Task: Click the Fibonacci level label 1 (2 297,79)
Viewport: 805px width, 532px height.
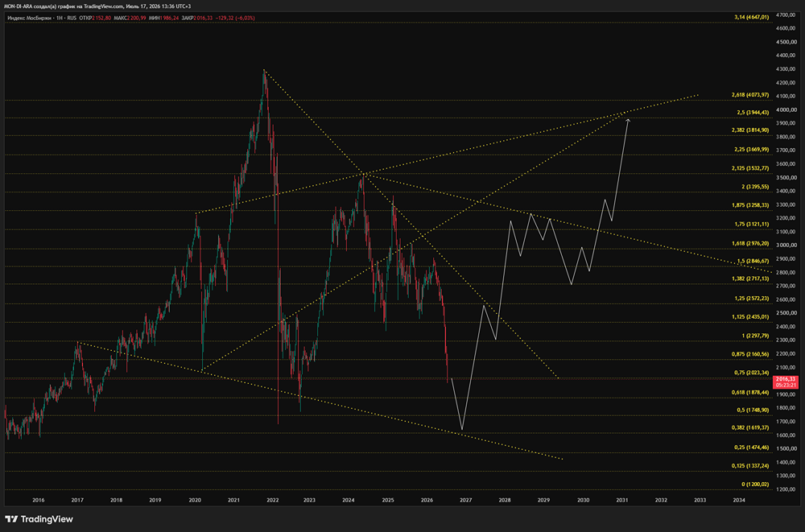Action: tap(755, 336)
